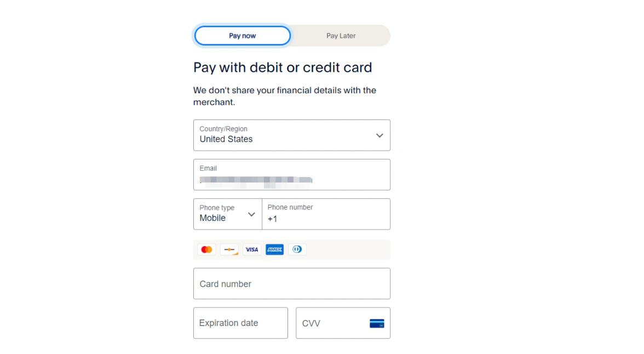
Task: Click the Card number input field
Action: point(291,284)
